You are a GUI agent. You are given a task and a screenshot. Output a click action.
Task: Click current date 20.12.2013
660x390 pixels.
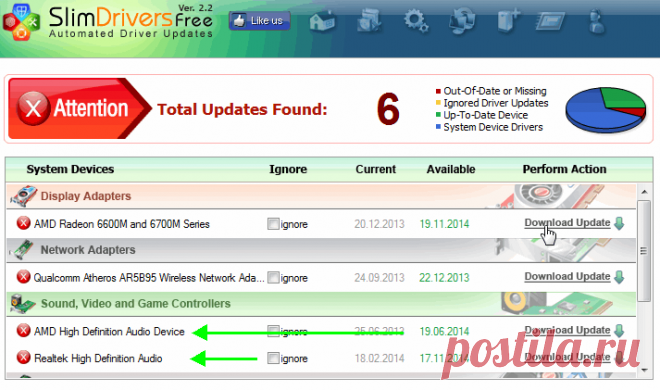[x=379, y=224]
